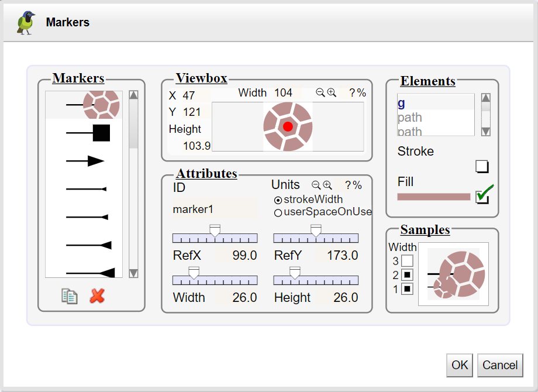Toggle sample Width 3 checkbox

click(x=407, y=261)
